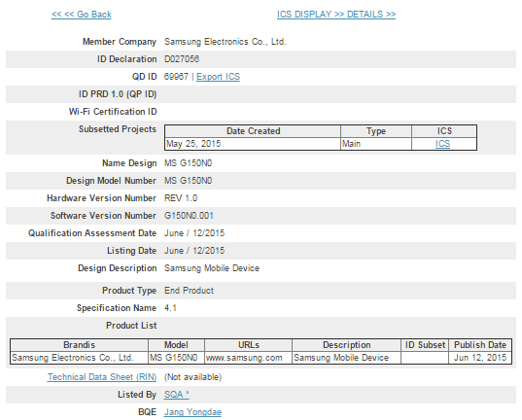Click Brandis column header
This screenshot has height=420, width=522.
point(80,345)
